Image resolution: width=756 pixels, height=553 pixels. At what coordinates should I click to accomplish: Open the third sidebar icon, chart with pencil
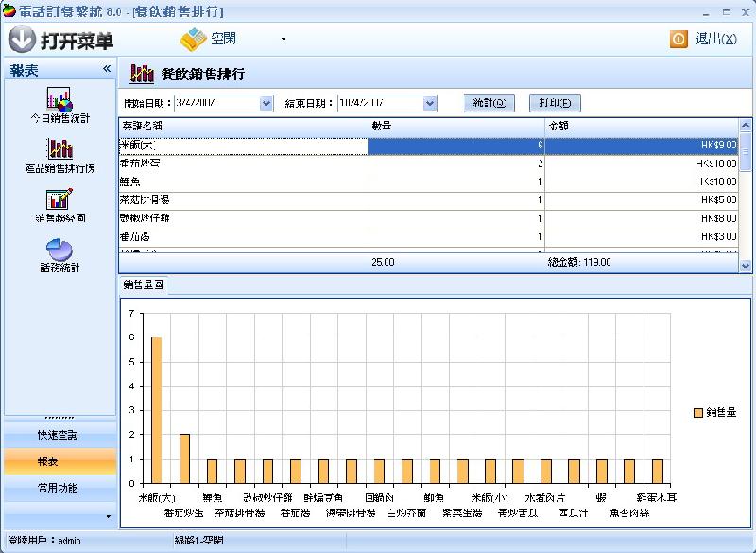pos(60,199)
